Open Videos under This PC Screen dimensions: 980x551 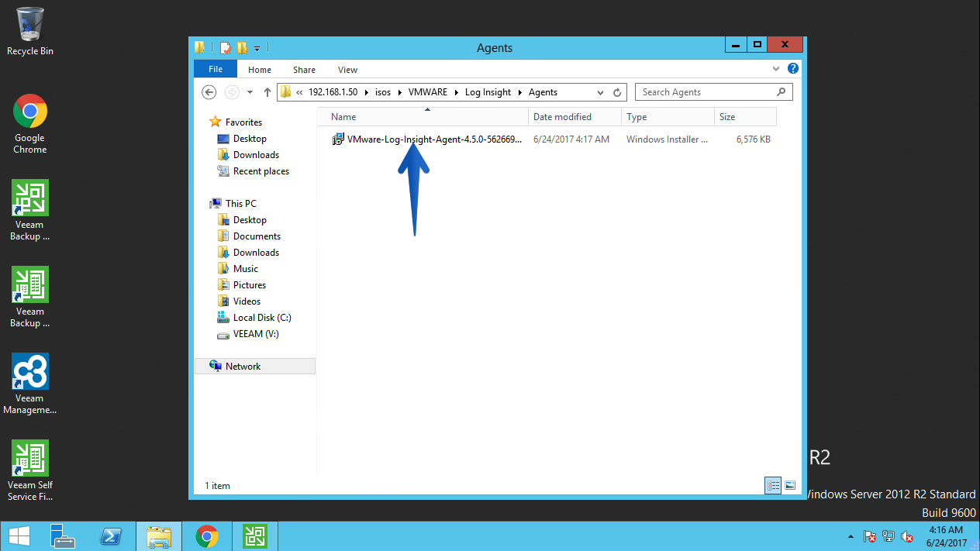click(247, 301)
